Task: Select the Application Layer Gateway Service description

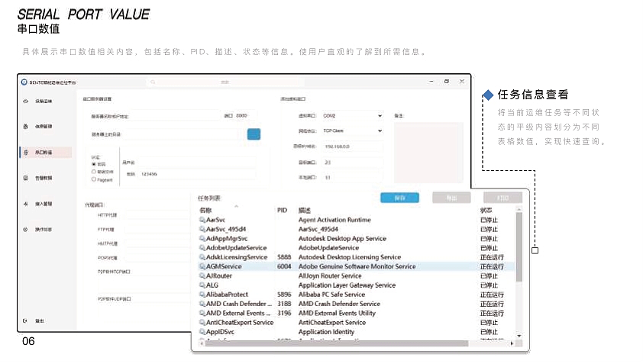Action: (347, 285)
